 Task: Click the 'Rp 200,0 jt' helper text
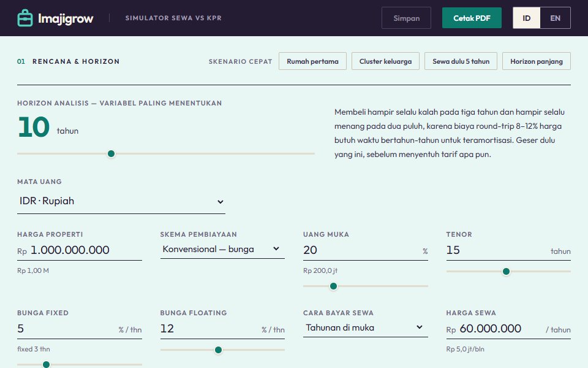pyautogui.click(x=320, y=270)
